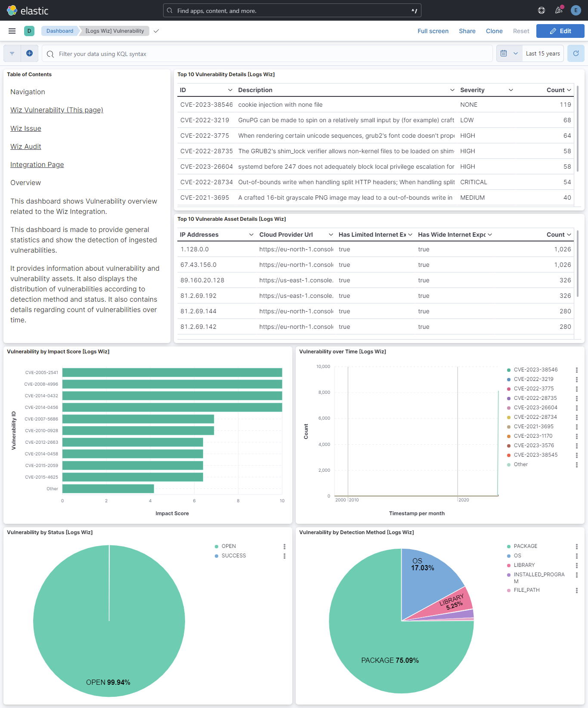Click the OS legend color swatch

[x=509, y=556]
